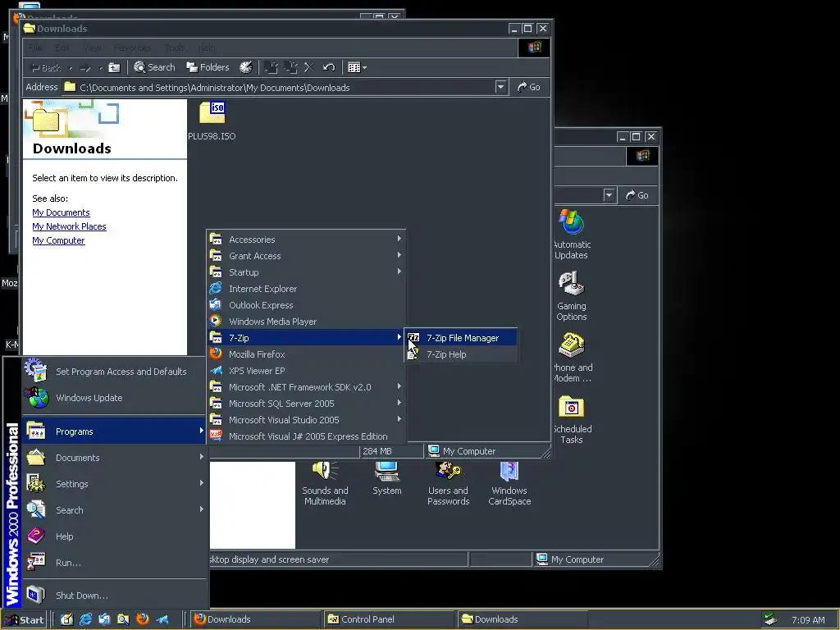Open the Control Panel address dropdown arrow
The width and height of the screenshot is (840, 630).
pyautogui.click(x=609, y=195)
